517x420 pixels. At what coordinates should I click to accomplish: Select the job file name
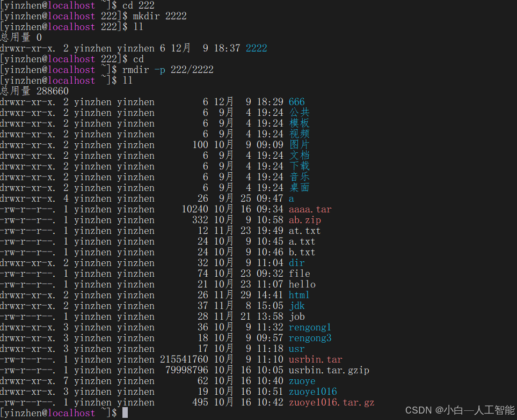coord(296,316)
